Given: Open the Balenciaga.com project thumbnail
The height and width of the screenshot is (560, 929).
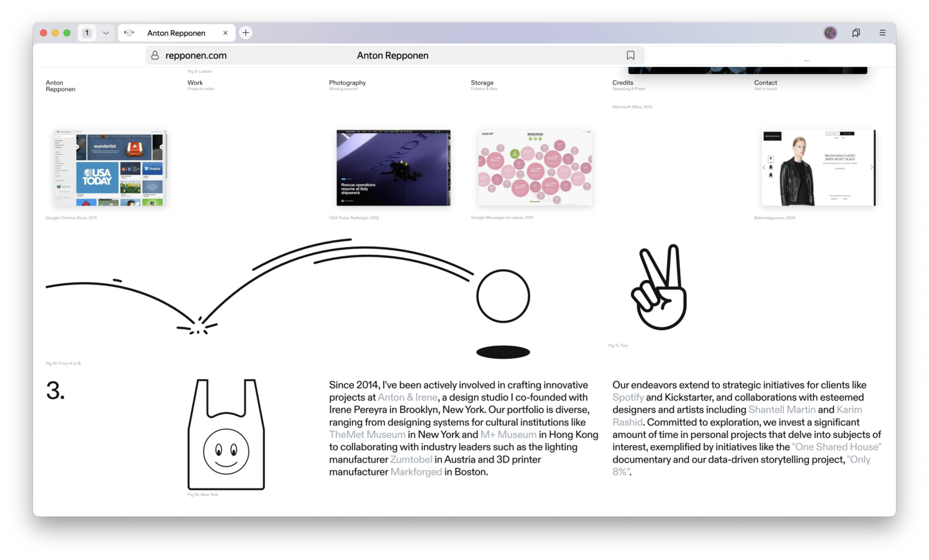Looking at the screenshot, I should [x=819, y=168].
